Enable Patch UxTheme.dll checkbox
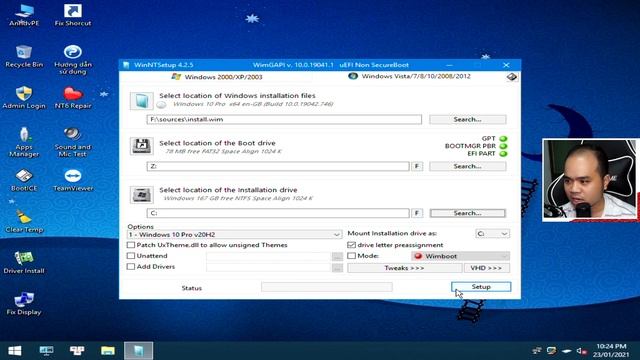The image size is (640, 360). [131, 245]
